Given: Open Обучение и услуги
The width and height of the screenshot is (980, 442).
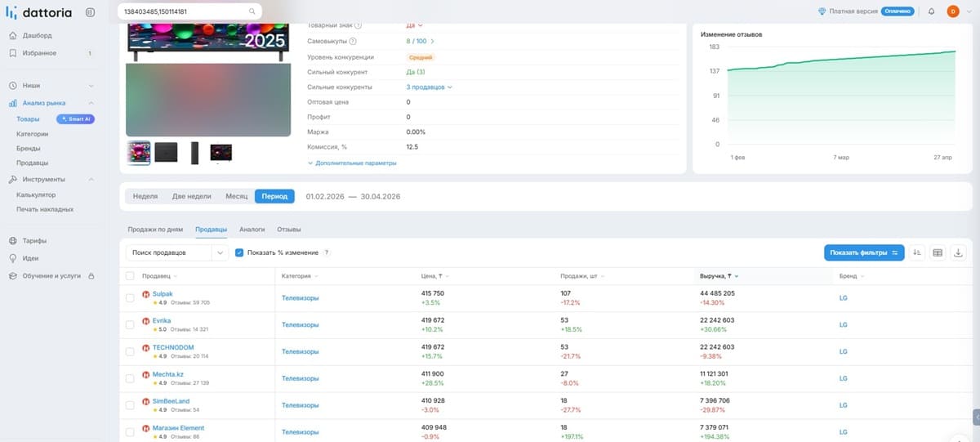Looking at the screenshot, I should 51,276.
